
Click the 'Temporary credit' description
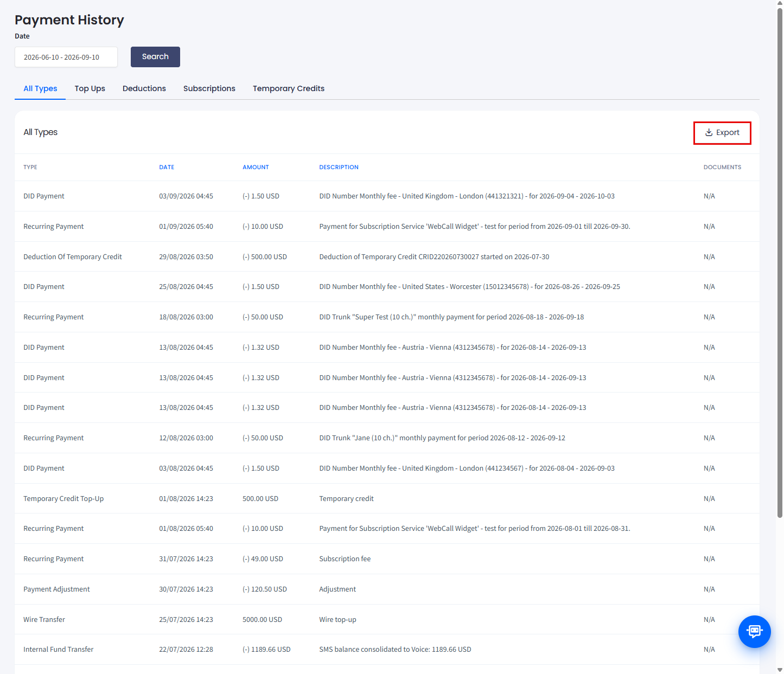346,499
